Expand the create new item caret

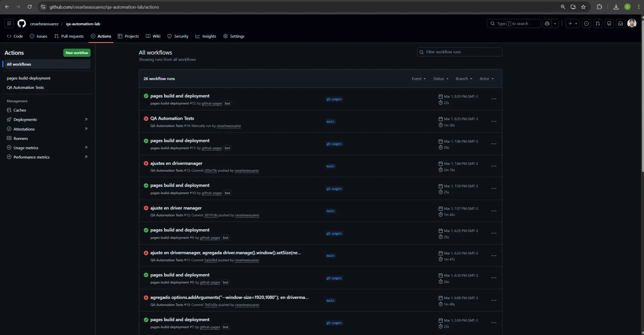pyautogui.click(x=576, y=24)
